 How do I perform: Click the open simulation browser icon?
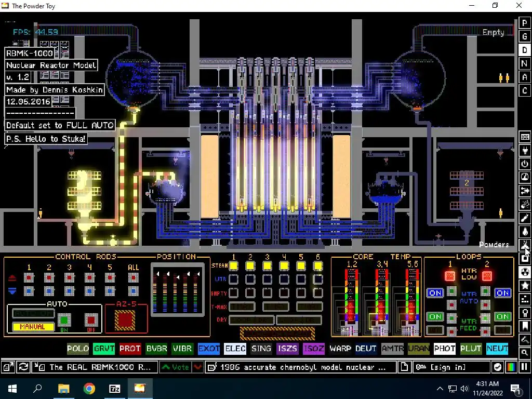[x=8, y=367]
